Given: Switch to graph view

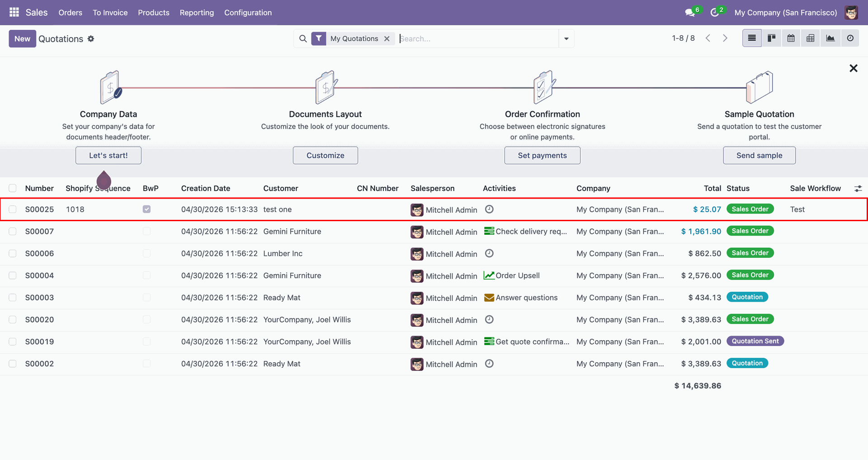Looking at the screenshot, I should tap(830, 38).
